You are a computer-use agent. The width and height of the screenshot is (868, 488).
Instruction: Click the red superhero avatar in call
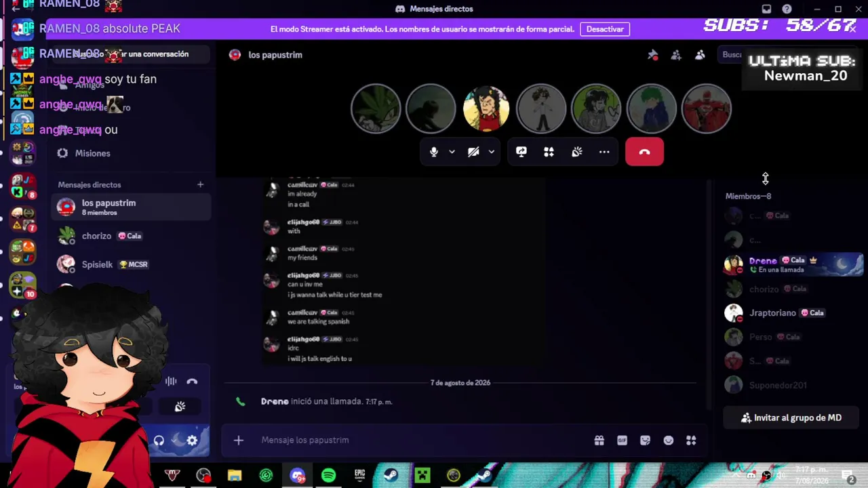coord(706,108)
